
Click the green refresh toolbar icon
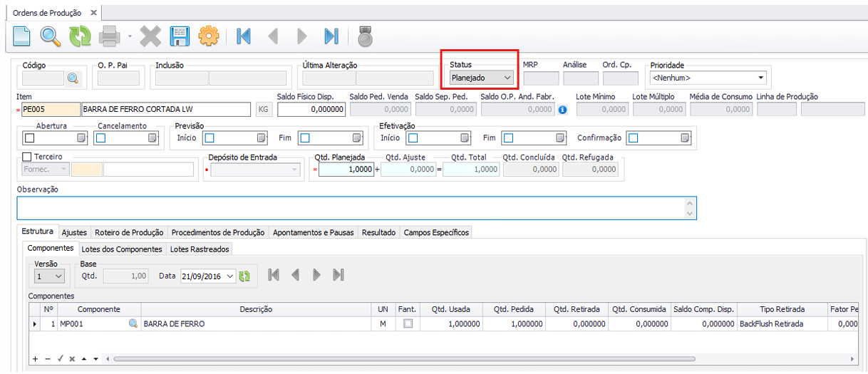[x=79, y=36]
